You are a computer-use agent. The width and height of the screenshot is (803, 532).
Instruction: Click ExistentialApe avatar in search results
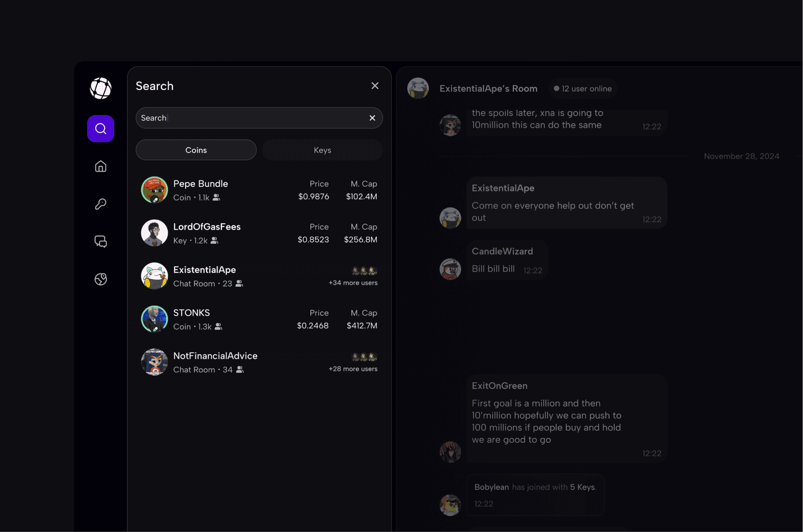(154, 276)
